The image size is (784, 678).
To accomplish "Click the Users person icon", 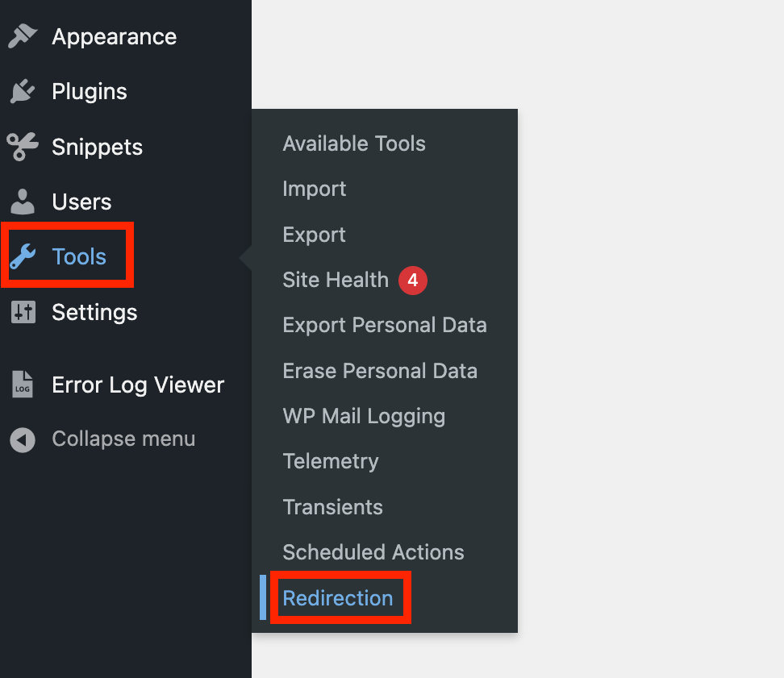I will click(23, 202).
